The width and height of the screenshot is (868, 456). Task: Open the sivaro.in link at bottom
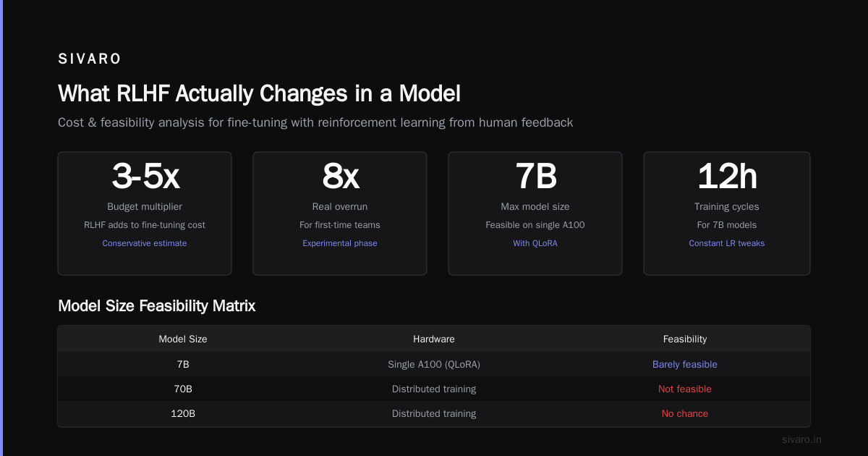click(x=802, y=439)
